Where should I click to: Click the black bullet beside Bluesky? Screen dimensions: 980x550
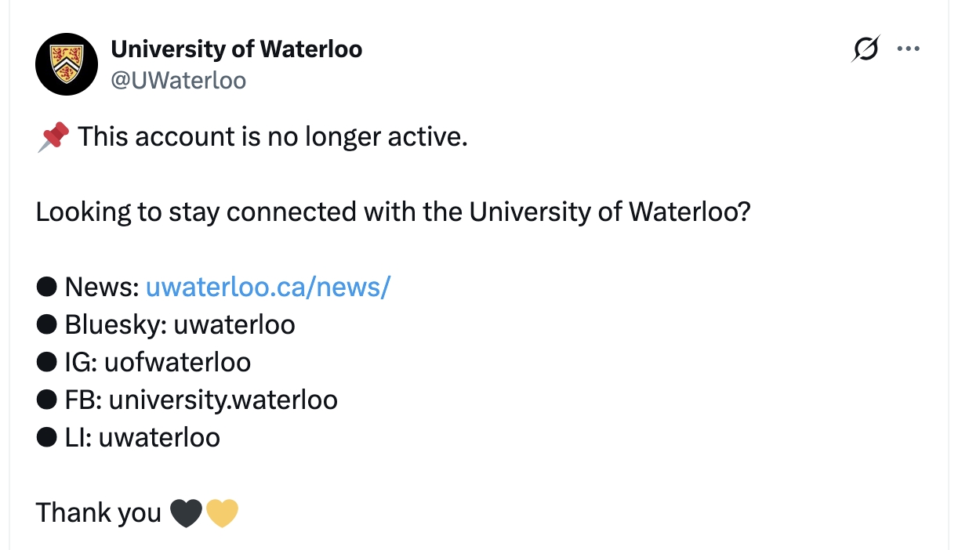tap(47, 324)
